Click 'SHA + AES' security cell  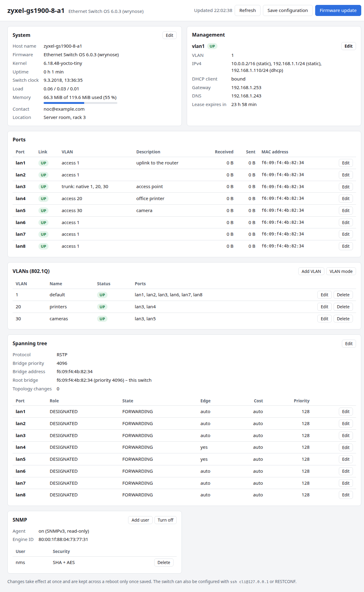tap(64, 562)
